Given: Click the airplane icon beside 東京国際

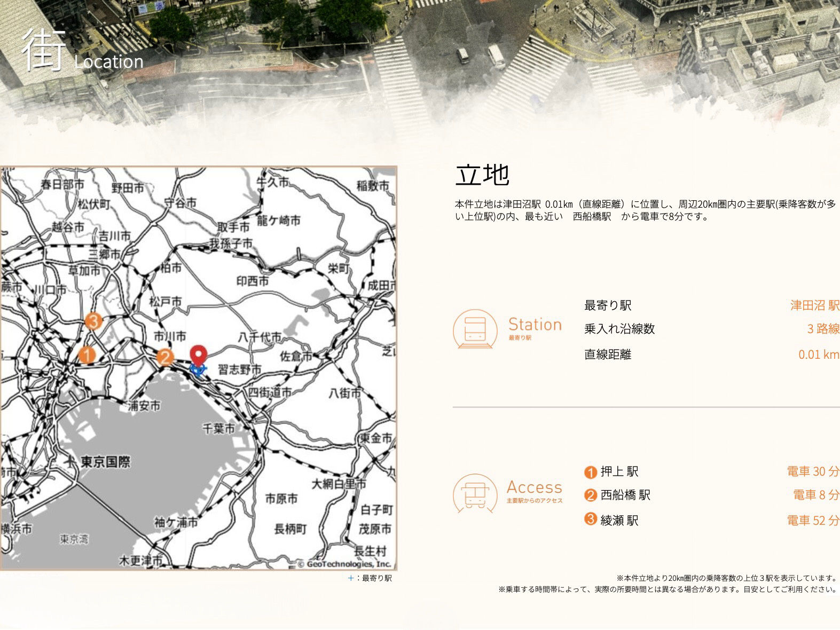Looking at the screenshot, I should click(x=69, y=462).
